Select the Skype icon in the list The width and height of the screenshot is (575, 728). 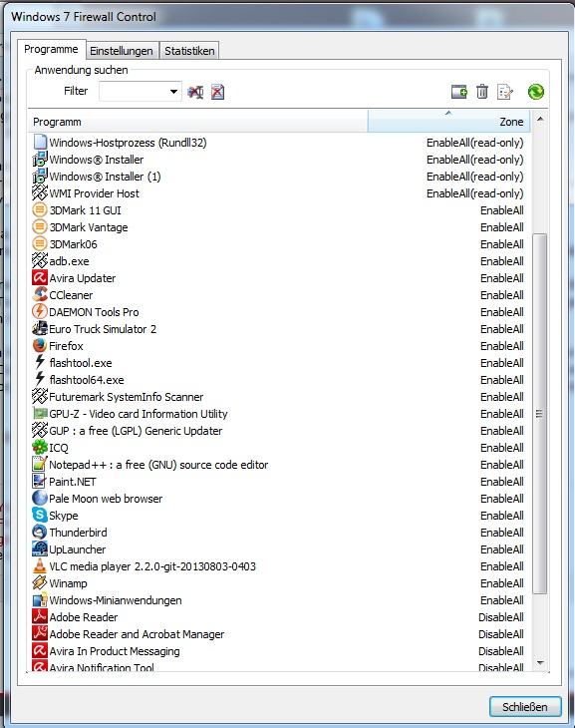tap(40, 515)
